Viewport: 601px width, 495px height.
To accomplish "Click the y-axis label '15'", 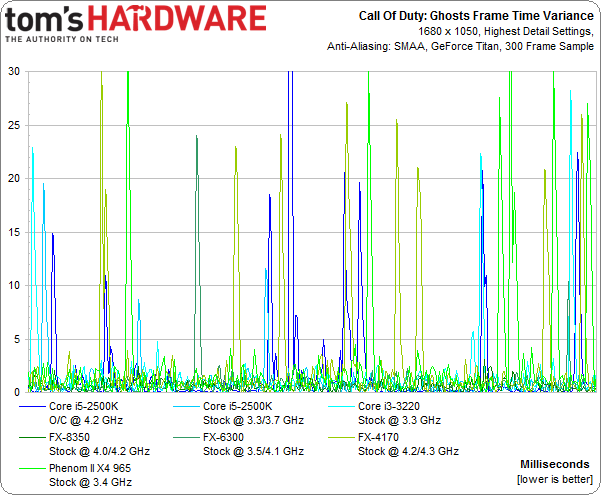I will coord(14,232).
